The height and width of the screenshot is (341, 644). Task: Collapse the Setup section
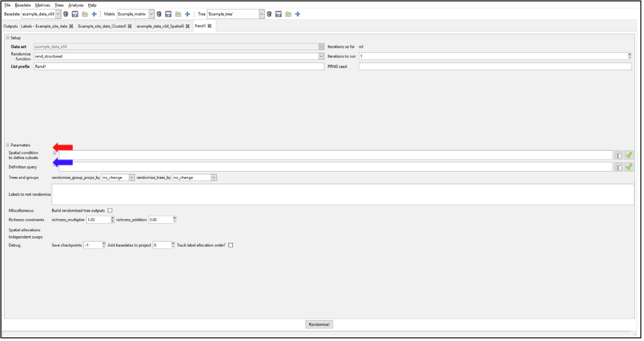(x=7, y=38)
